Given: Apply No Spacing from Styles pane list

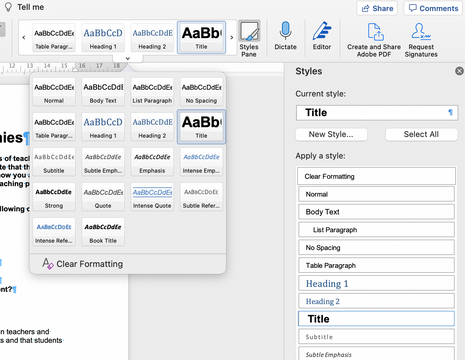Looking at the screenshot, I should click(x=376, y=248).
